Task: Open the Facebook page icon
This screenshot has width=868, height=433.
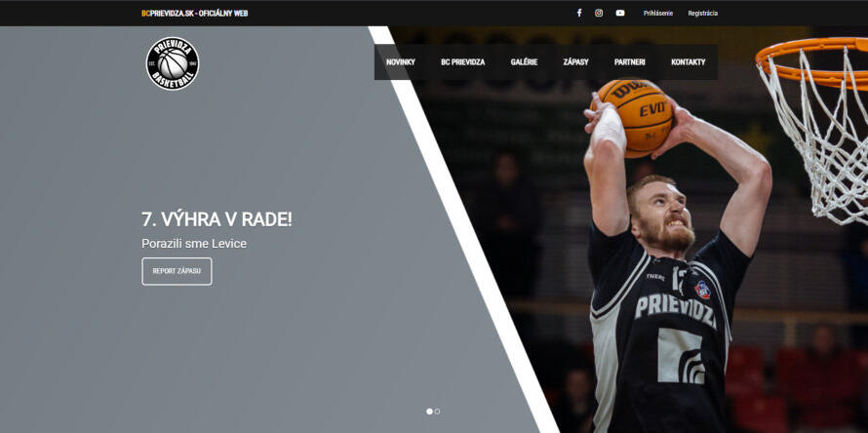Action: point(578,13)
